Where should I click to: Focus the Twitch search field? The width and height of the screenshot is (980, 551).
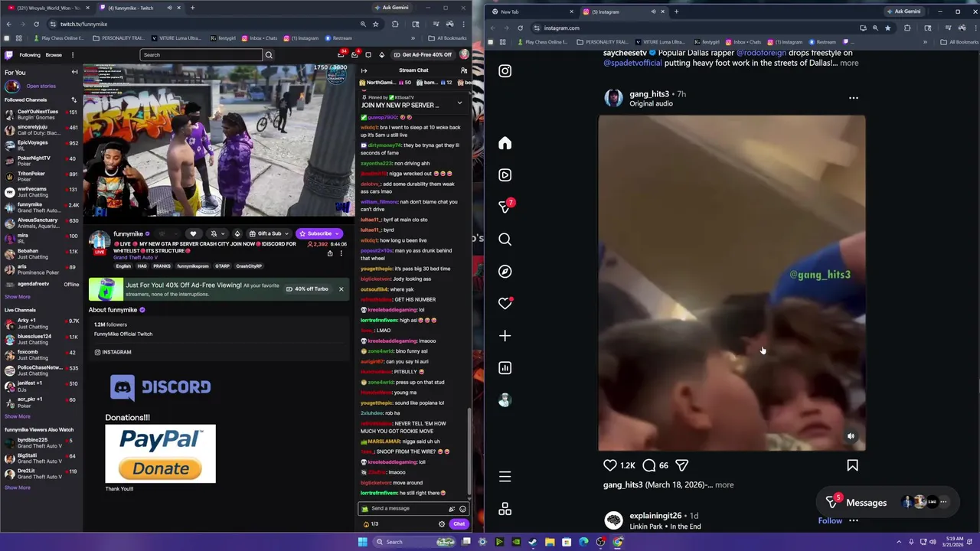point(201,55)
